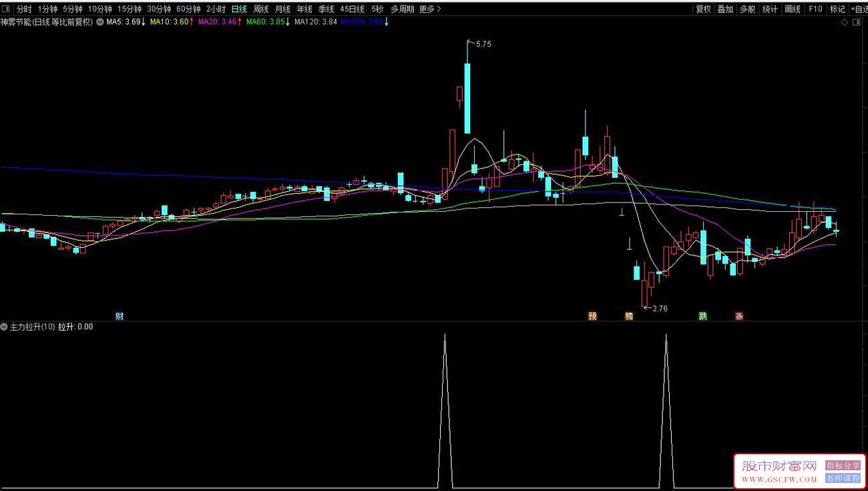Image resolution: width=868 pixels, height=491 pixels.
Task: Toggle the 叠加 overlay option
Action: coord(725,9)
